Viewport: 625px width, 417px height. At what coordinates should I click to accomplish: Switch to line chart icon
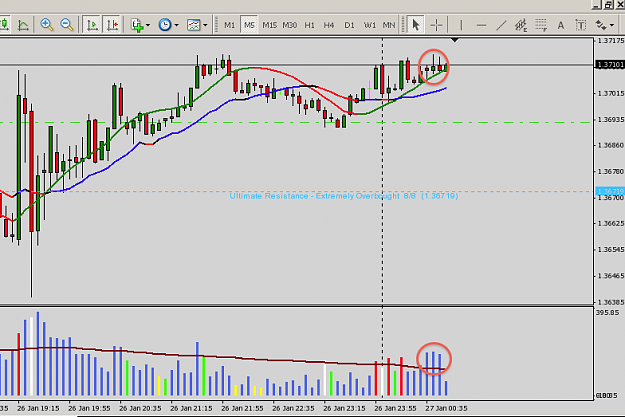pyautogui.click(x=23, y=25)
